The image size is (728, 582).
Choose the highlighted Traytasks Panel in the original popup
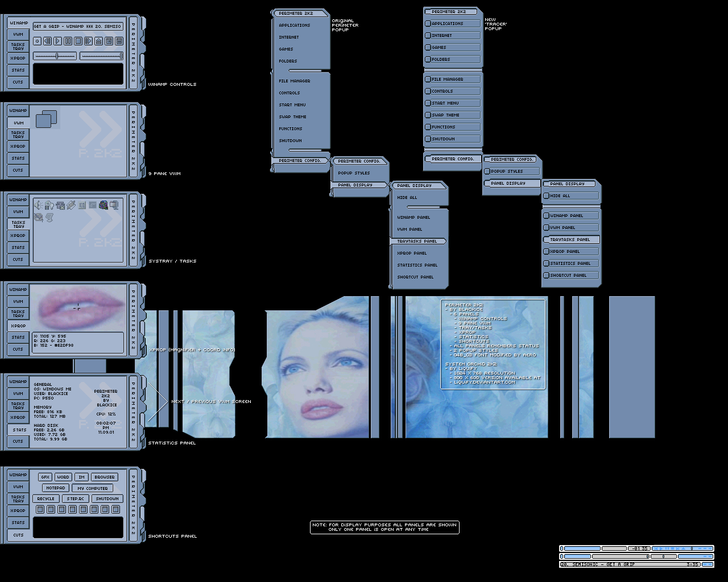[x=419, y=242]
